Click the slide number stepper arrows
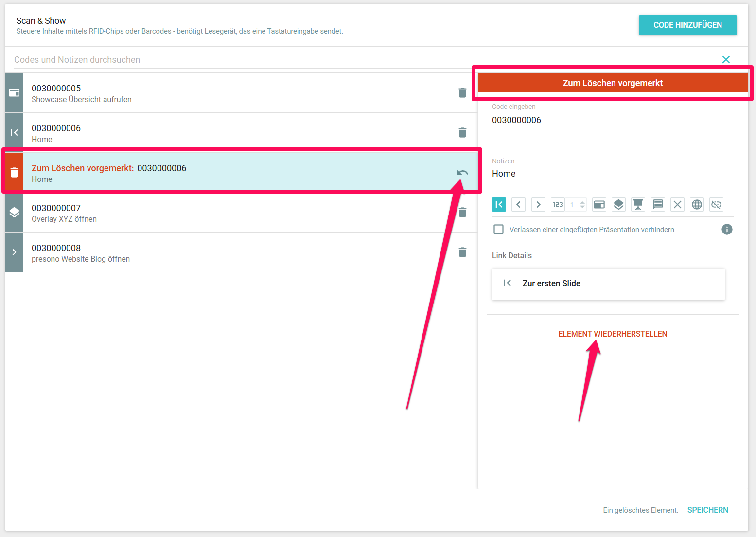This screenshot has width=756, height=537. tap(582, 205)
